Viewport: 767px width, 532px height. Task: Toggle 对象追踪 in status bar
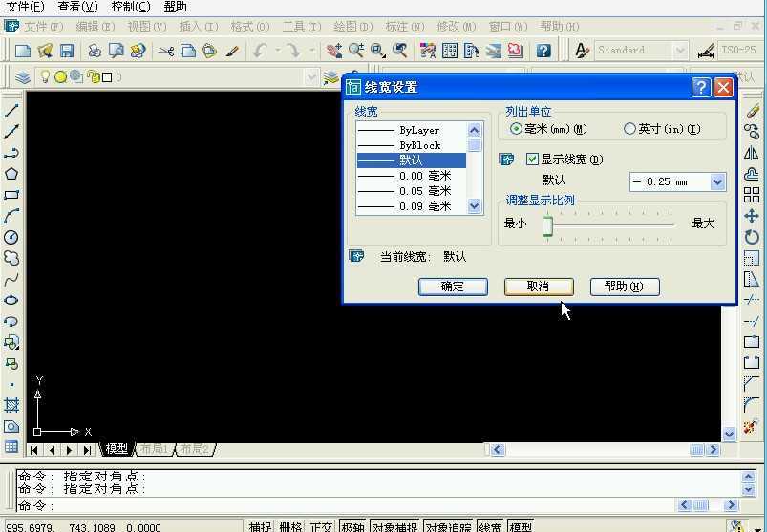[448, 527]
